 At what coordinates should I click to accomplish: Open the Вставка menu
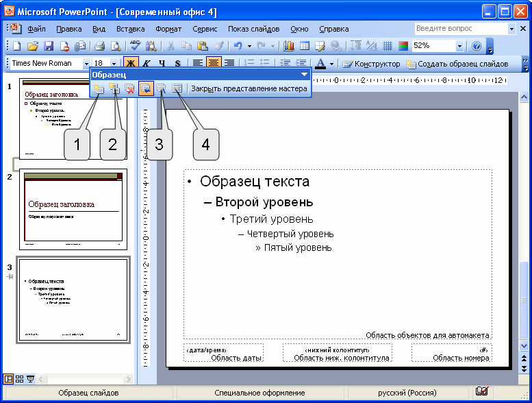[131, 29]
